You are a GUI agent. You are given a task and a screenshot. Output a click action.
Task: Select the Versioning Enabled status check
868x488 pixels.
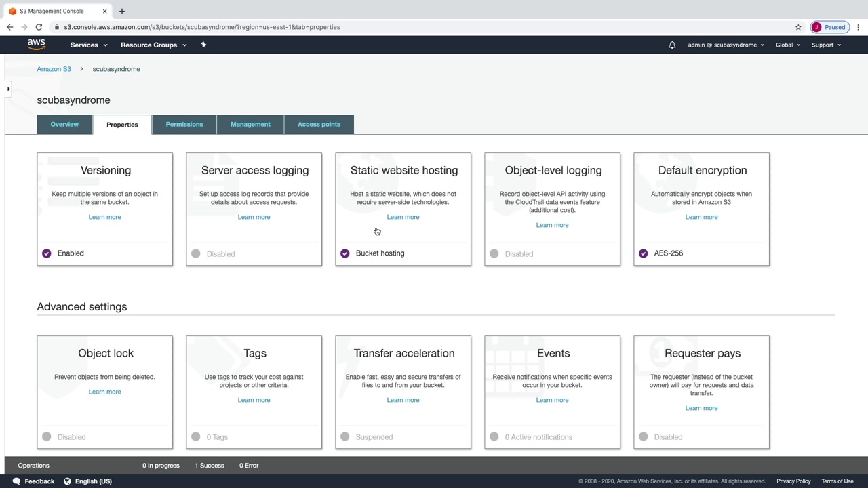point(47,253)
